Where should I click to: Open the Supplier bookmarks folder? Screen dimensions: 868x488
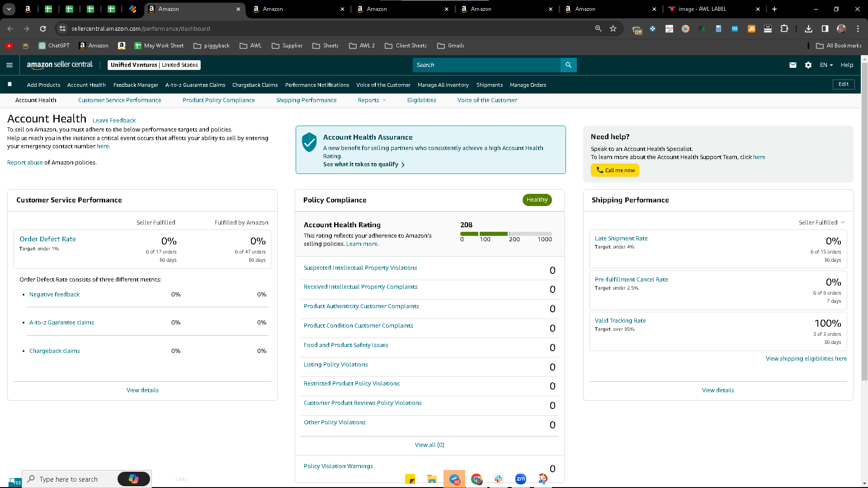click(x=287, y=46)
